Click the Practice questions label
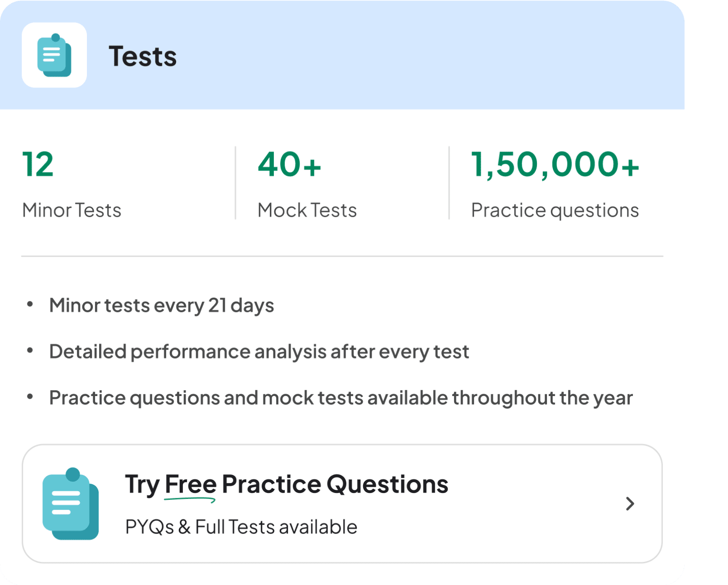 [555, 211]
